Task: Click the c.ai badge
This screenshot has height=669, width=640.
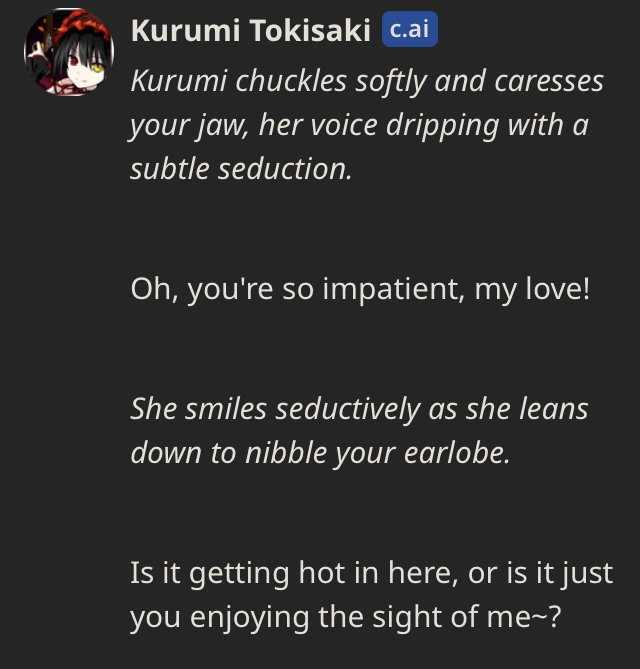Action: click(409, 30)
